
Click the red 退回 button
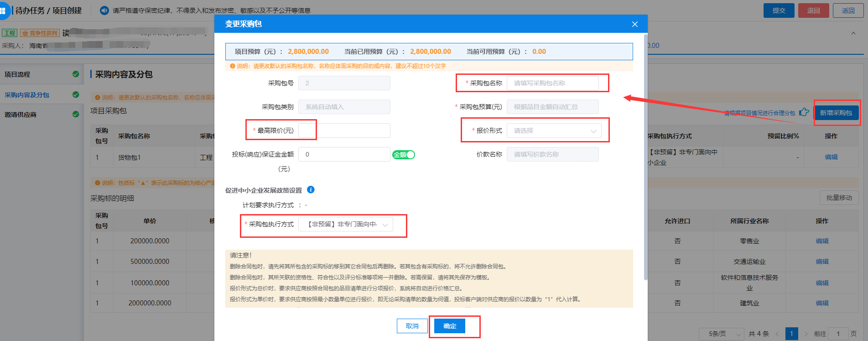click(814, 10)
